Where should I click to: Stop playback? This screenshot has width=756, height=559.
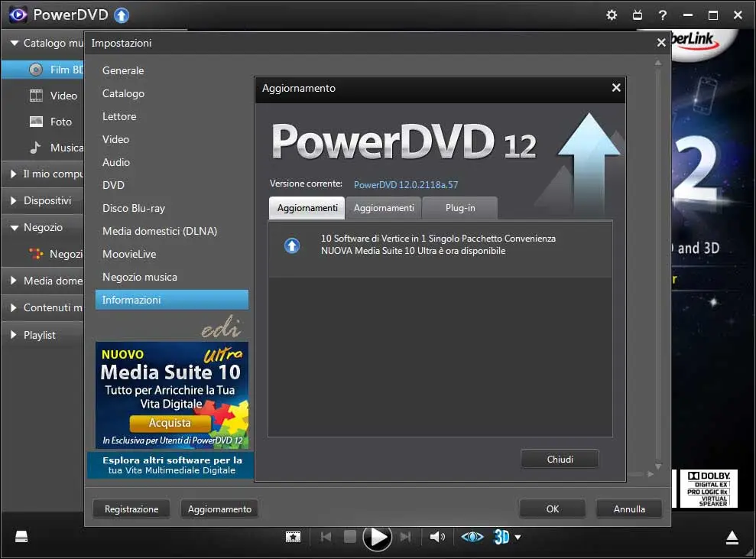350,536
